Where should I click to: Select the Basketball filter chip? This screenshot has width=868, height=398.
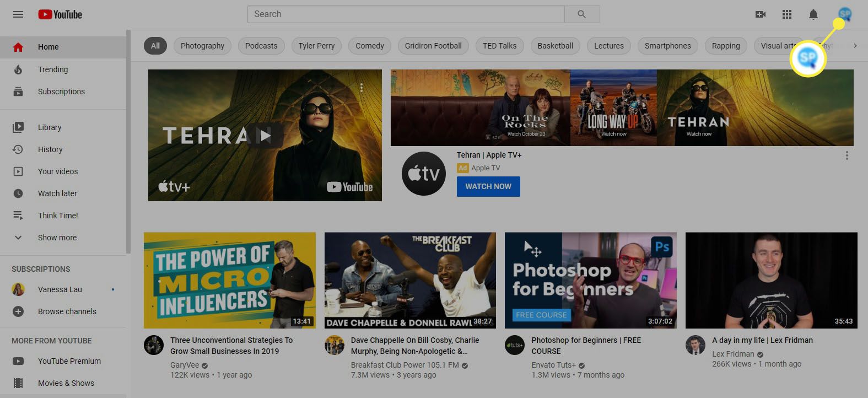(x=556, y=46)
